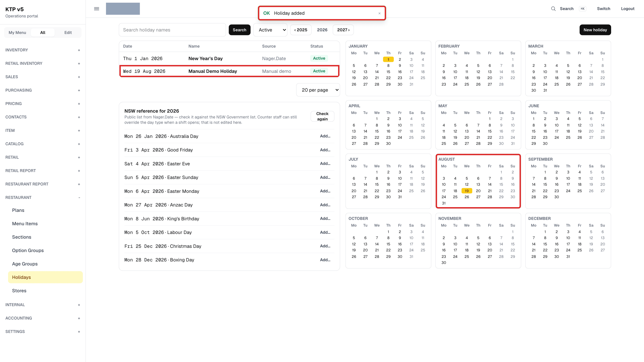Add Anzac Day from NSW reference
The width and height of the screenshot is (644, 362).
pos(325,205)
